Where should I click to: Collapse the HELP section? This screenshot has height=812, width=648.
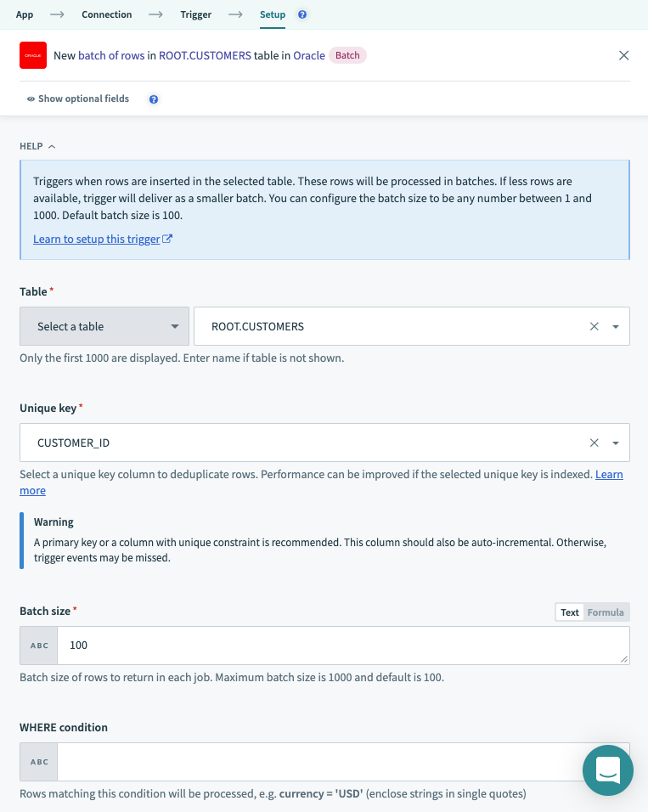(x=37, y=146)
